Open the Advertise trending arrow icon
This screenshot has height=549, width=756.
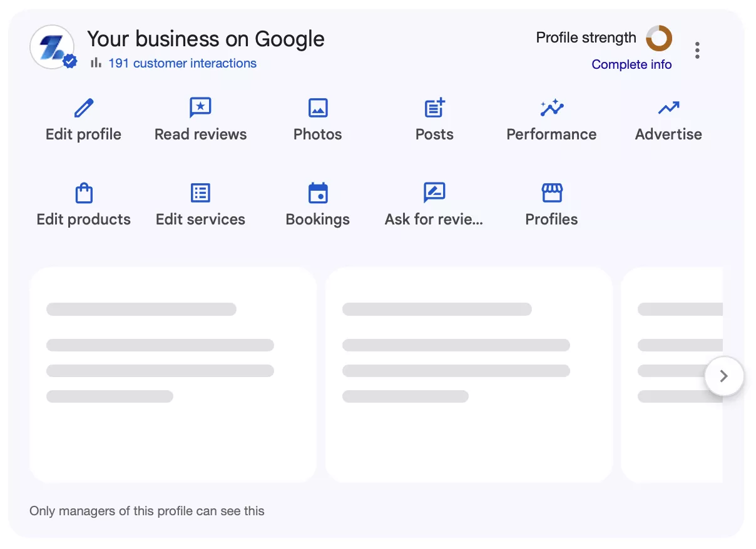click(x=668, y=108)
